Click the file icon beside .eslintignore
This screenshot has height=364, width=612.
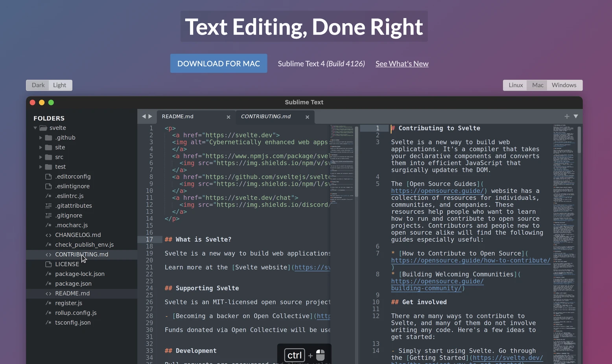coord(48,186)
